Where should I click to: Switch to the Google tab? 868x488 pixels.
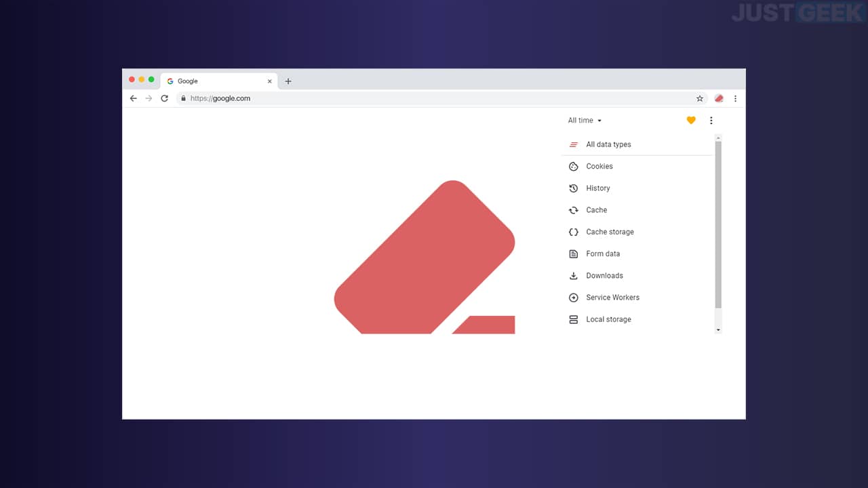click(219, 81)
